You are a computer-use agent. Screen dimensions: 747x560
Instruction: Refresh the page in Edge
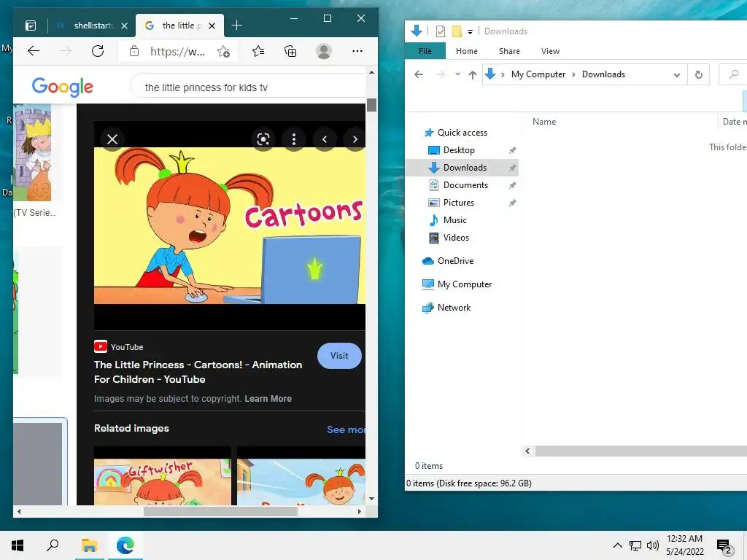coord(98,51)
